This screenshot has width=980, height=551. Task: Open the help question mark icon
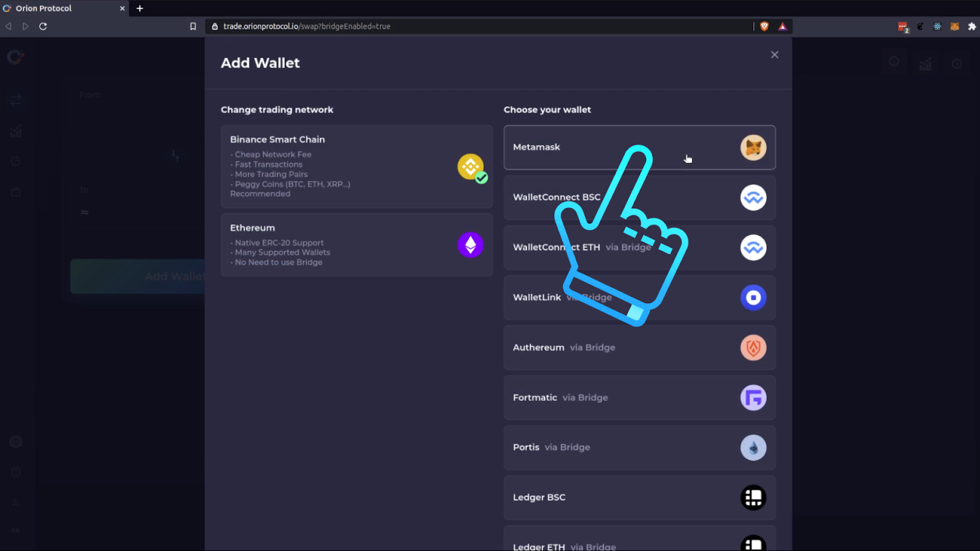pyautogui.click(x=16, y=472)
